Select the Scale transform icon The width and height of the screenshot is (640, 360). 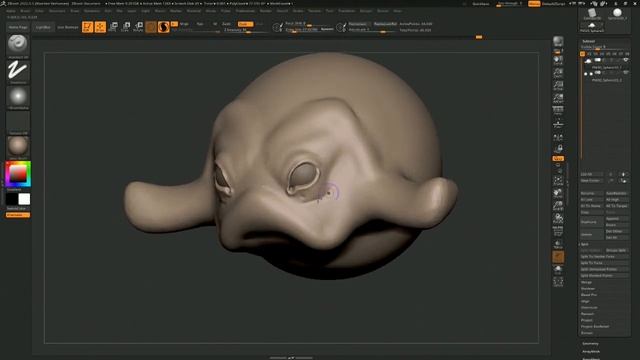pyautogui.click(x=126, y=27)
